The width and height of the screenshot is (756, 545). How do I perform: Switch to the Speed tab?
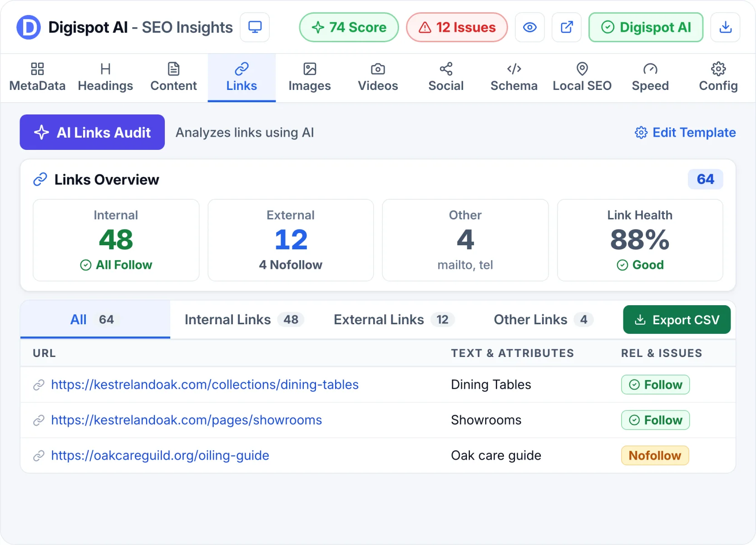click(x=650, y=78)
